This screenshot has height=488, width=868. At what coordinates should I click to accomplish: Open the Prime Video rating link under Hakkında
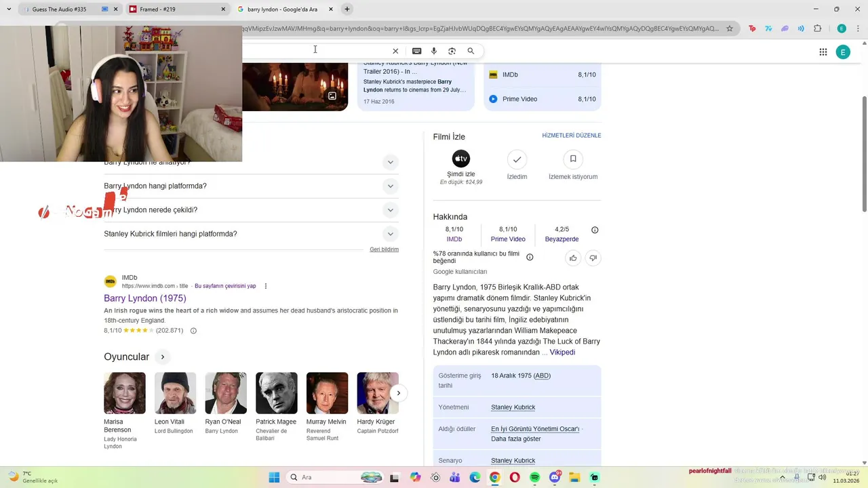[x=508, y=239]
